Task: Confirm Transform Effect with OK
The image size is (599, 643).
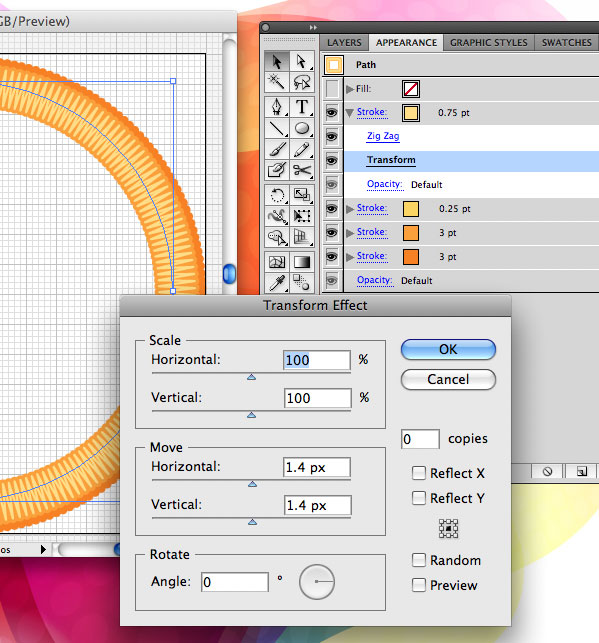Action: click(448, 349)
